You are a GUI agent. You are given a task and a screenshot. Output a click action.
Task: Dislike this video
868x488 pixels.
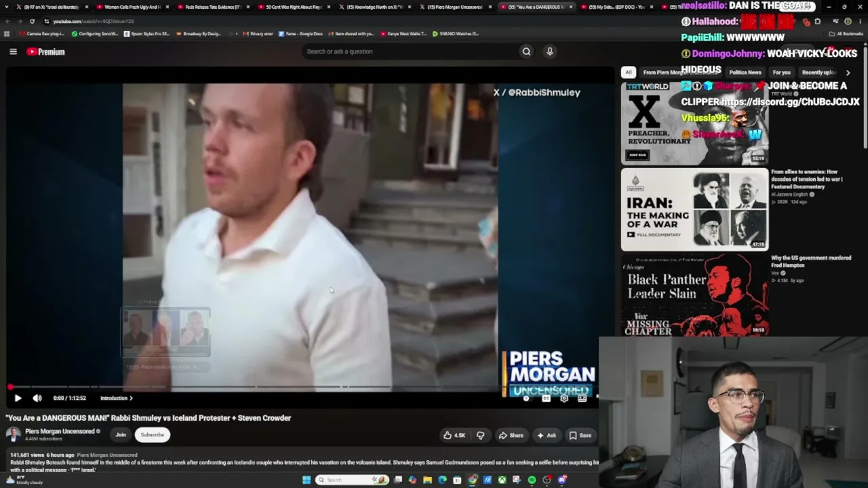(x=480, y=435)
